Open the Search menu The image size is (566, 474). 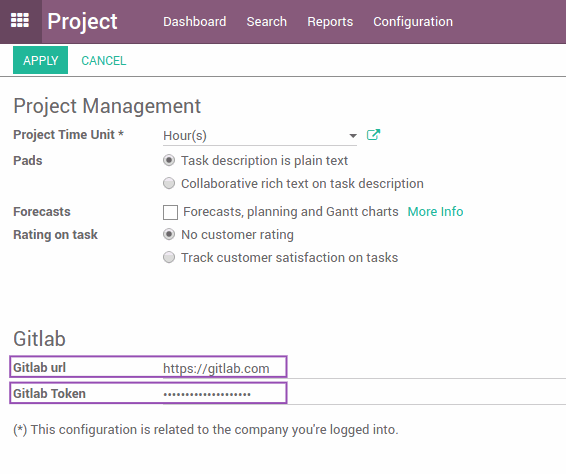point(266,22)
